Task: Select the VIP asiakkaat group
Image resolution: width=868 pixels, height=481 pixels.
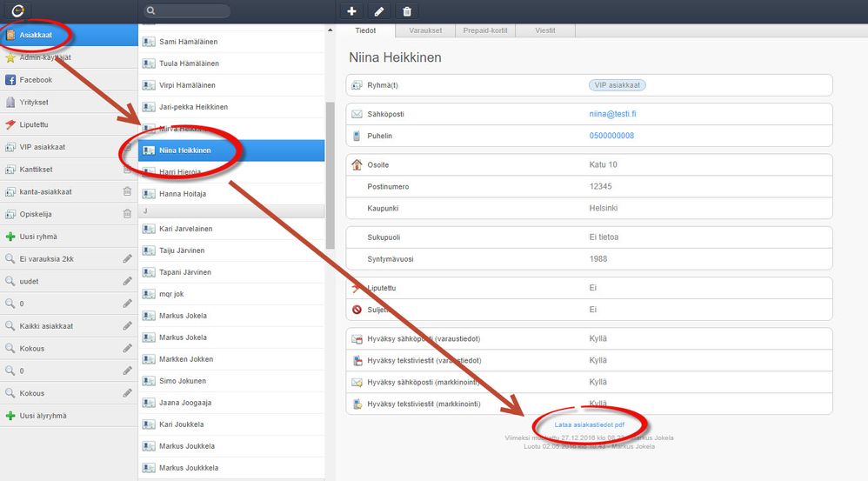Action: click(69, 147)
